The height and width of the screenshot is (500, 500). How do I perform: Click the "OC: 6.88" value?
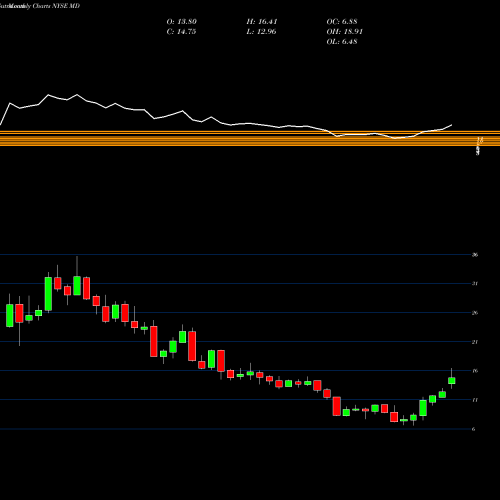pos(342,22)
